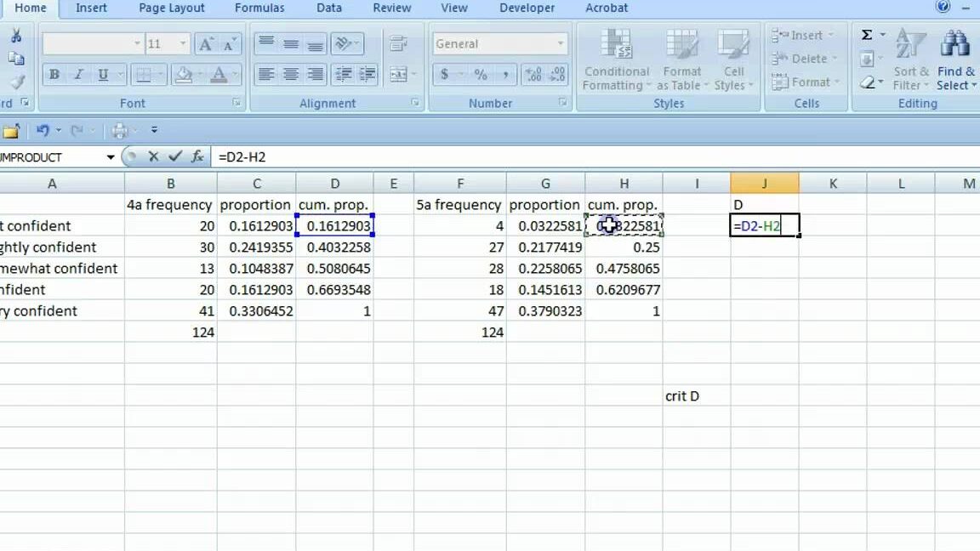The image size is (980, 551).
Task: Toggle Bold formatting
Action: coord(54,75)
